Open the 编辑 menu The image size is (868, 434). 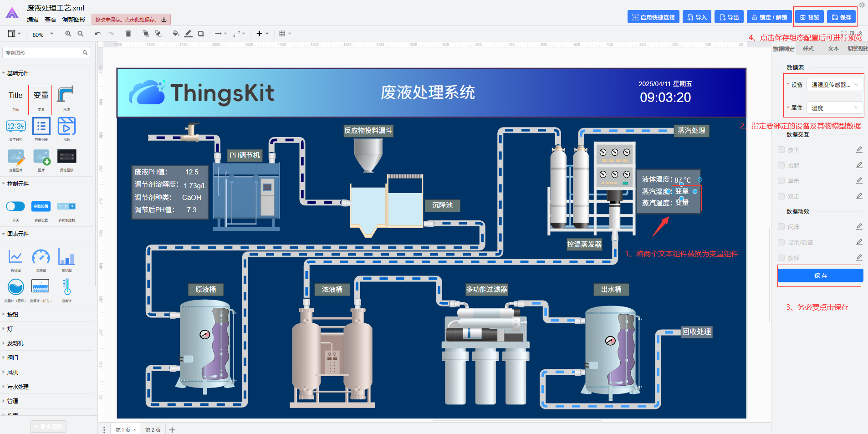point(33,20)
